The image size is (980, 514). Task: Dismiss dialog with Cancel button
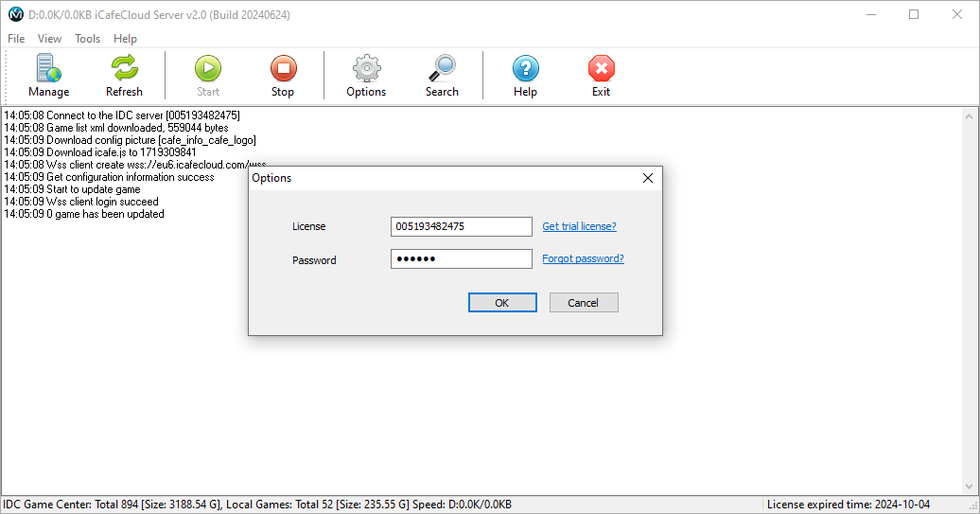[584, 303]
